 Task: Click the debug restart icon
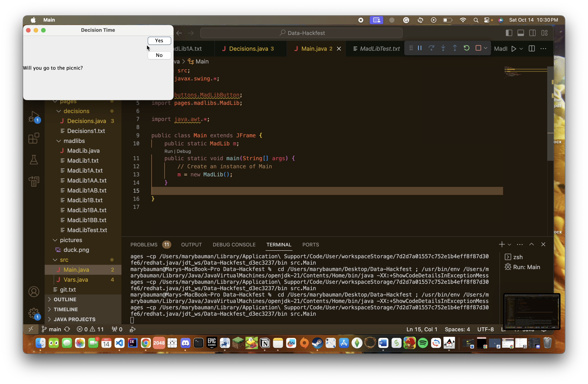coord(466,48)
